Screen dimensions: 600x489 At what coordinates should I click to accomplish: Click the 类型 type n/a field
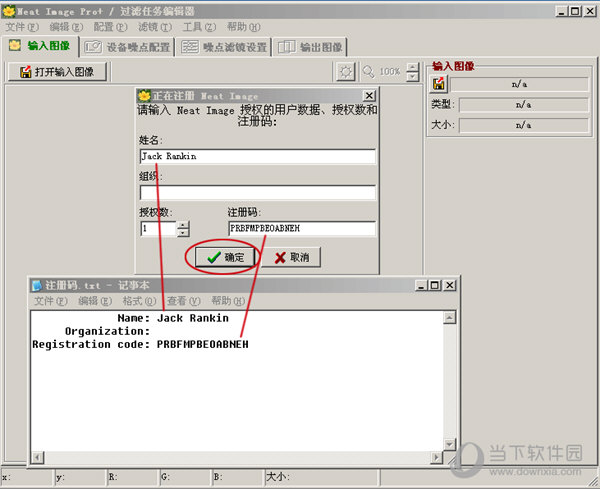point(523,104)
